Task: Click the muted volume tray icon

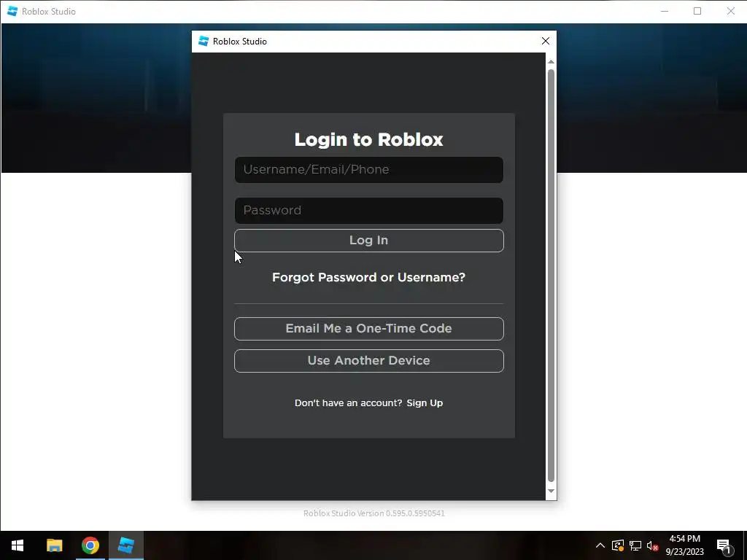Action: pyautogui.click(x=652, y=545)
